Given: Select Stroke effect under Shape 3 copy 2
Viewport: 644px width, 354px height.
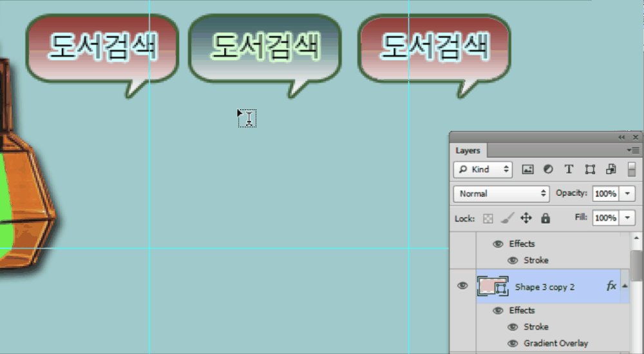Looking at the screenshot, I should coord(536,327).
